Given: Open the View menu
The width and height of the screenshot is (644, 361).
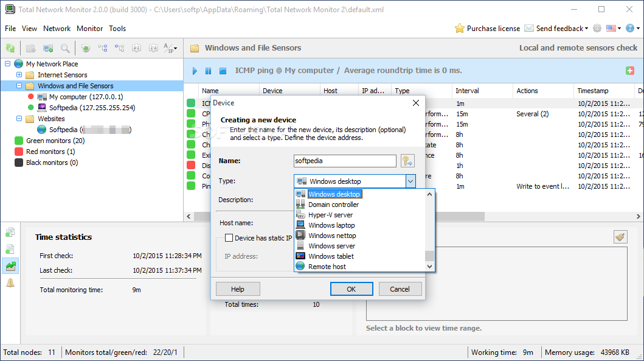Looking at the screenshot, I should [x=29, y=29].
